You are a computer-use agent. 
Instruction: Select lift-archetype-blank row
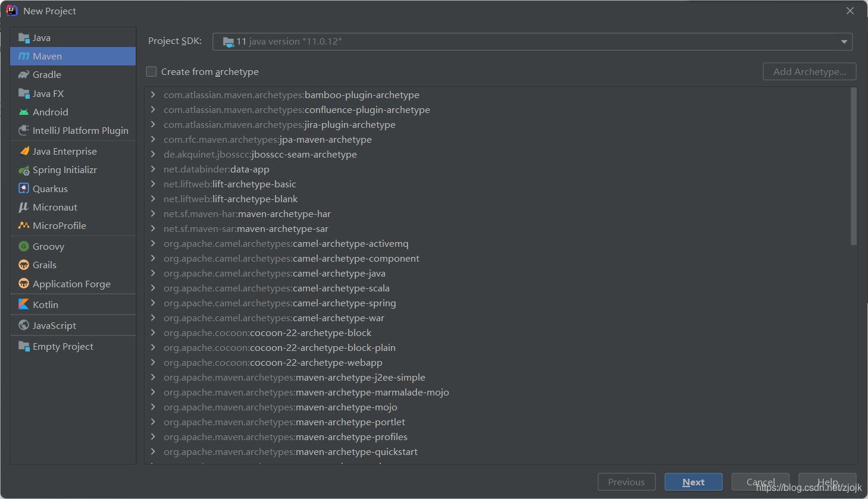click(x=497, y=199)
